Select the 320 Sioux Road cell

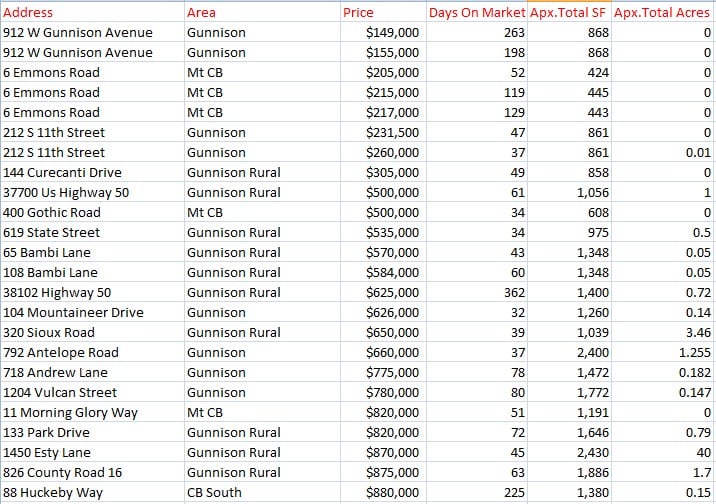pos(92,332)
